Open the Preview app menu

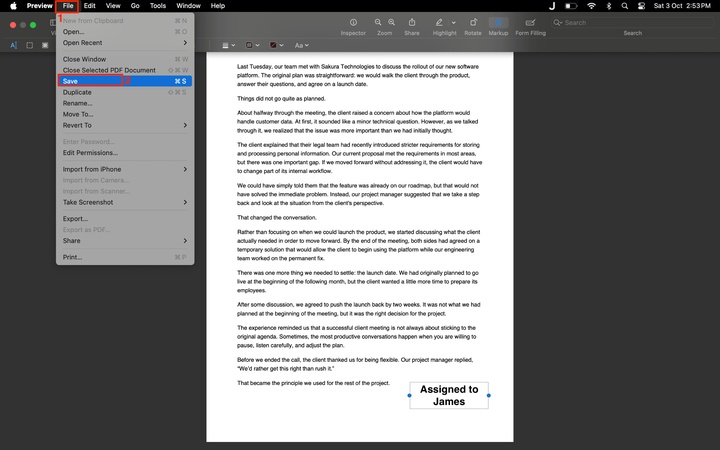(x=39, y=6)
